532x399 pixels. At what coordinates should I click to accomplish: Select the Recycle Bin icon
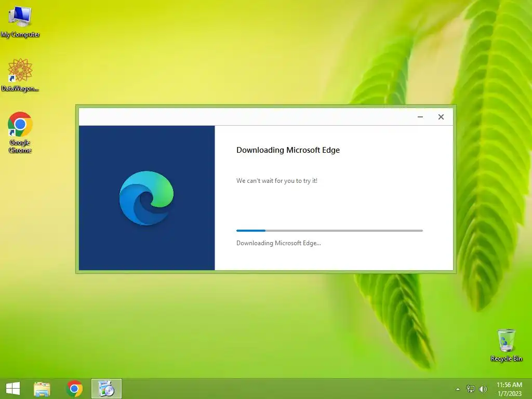point(506,345)
